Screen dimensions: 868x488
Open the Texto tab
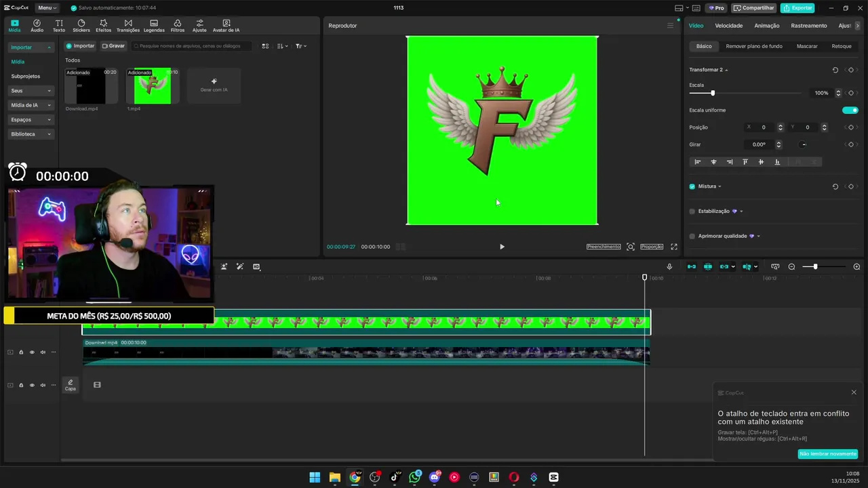59,26
